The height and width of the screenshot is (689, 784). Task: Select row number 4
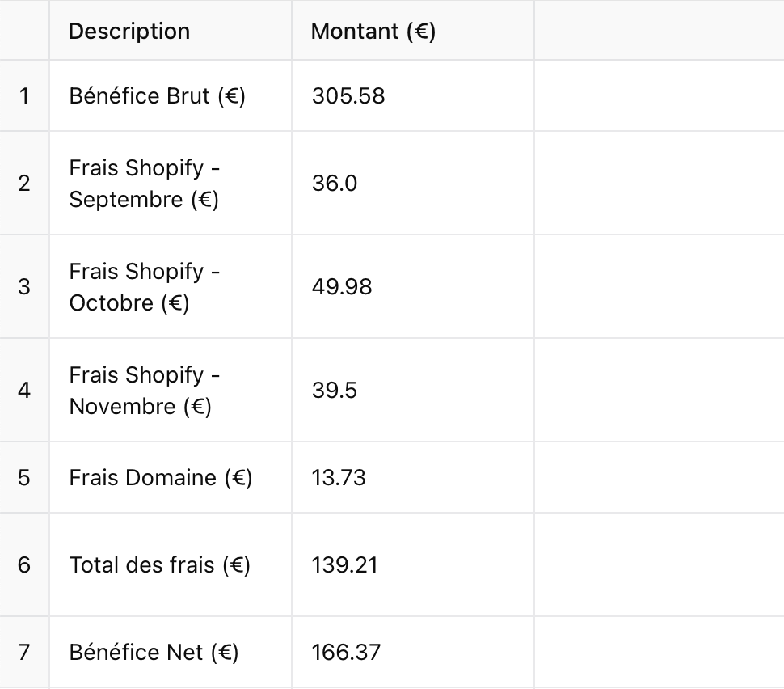click(x=24, y=391)
